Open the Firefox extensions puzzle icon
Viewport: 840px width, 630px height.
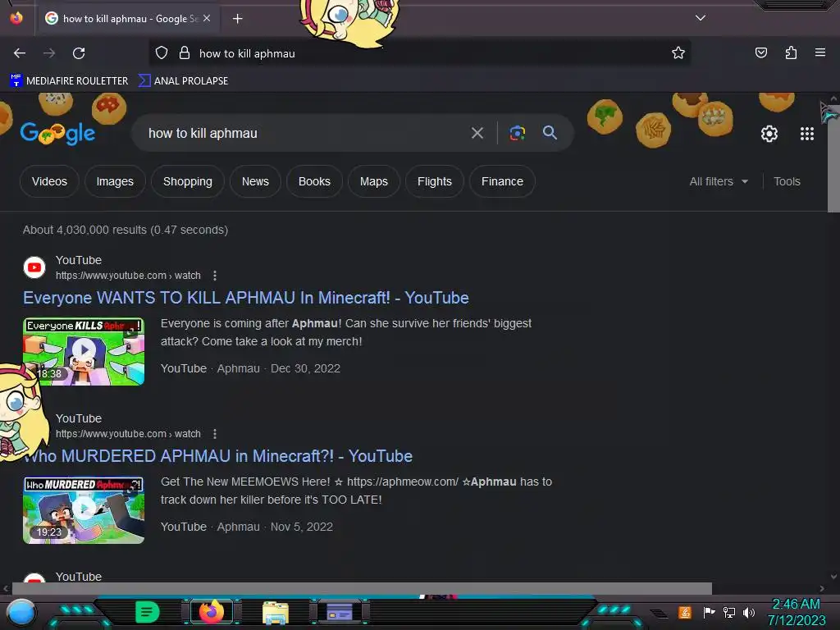[x=791, y=52]
